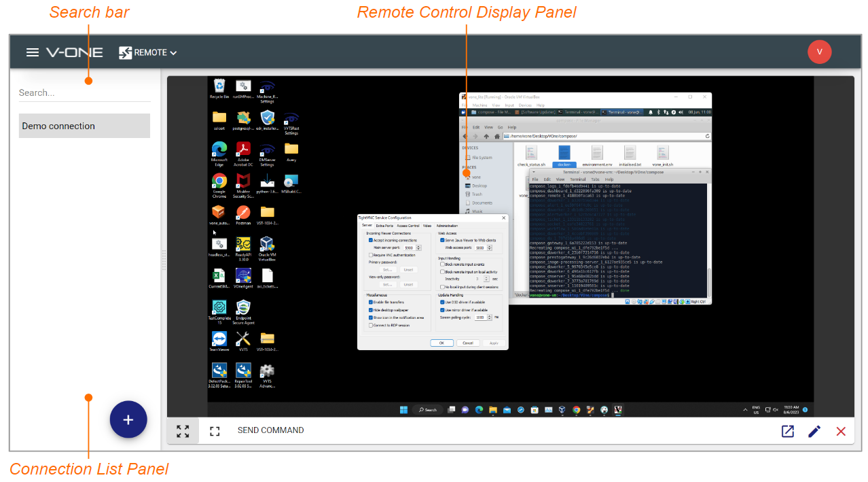Open the Administration tab in TightVNC
Screen dimensions: 868x482
tap(447, 226)
